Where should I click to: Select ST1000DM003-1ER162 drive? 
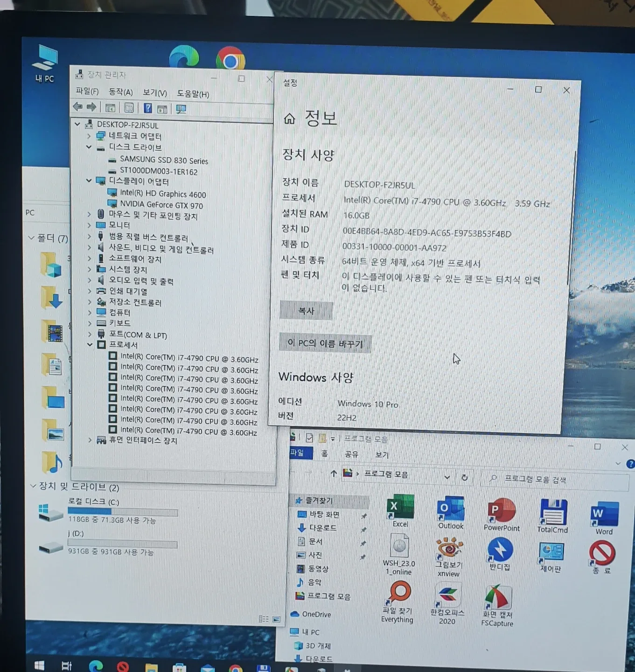tap(159, 171)
